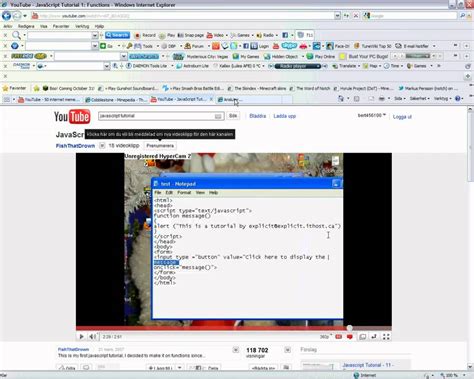Click the Login toolbar button
The image size is (474, 379).
[x=260, y=46]
